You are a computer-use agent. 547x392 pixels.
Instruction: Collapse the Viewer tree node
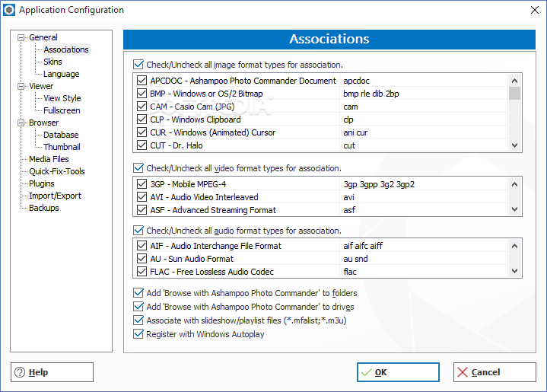(x=21, y=86)
